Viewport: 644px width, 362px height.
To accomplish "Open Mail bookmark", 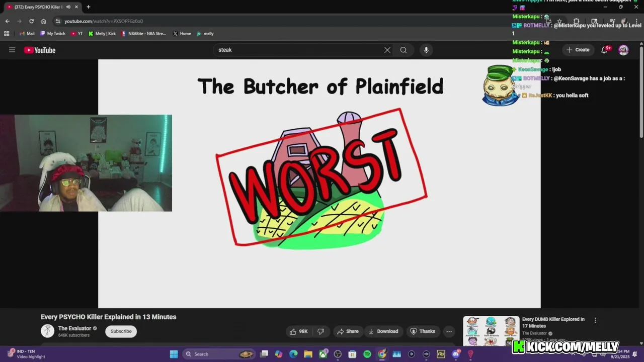I will [x=27, y=34].
